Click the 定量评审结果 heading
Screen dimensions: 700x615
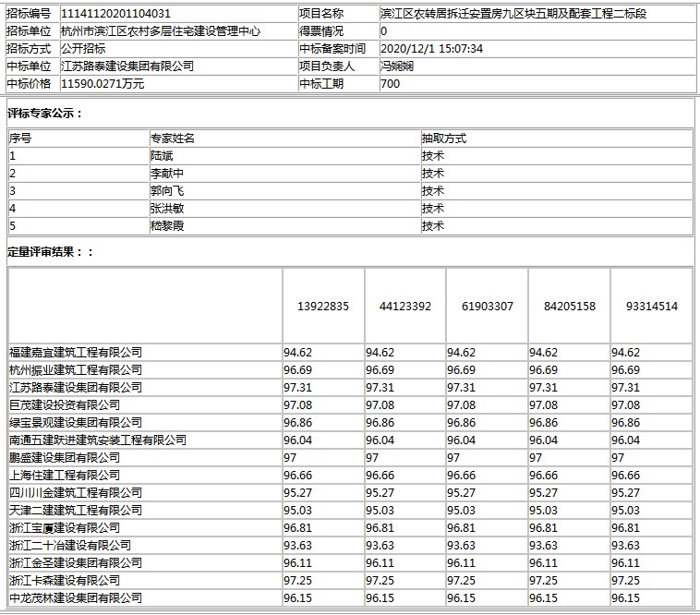tap(50, 252)
